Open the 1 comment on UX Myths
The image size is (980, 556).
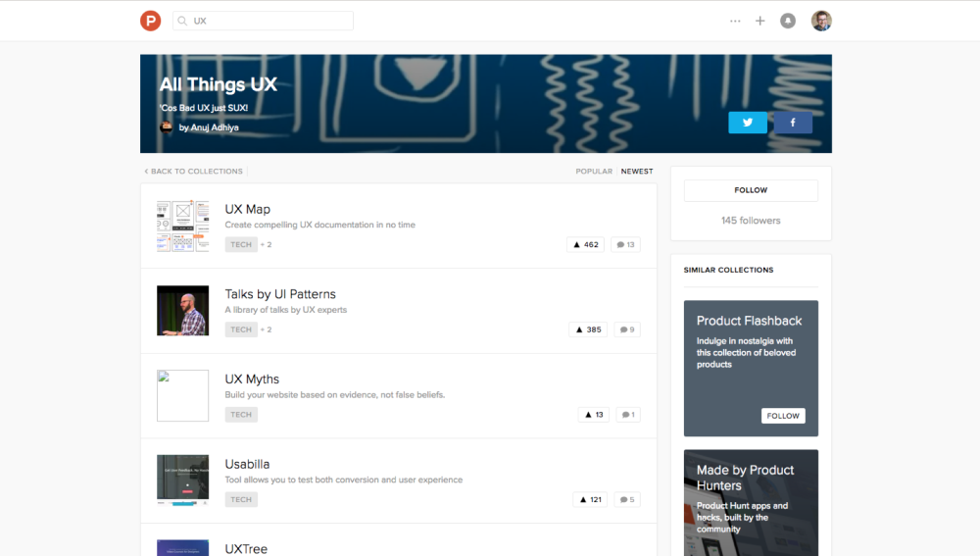[628, 415]
